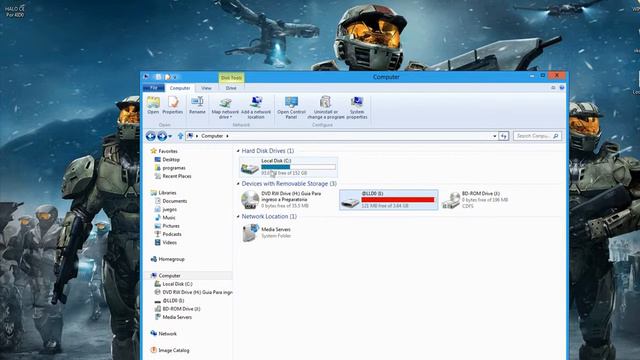Open the Quick Access Toolbar dropdown
The width and height of the screenshot is (640, 360).
click(174, 77)
